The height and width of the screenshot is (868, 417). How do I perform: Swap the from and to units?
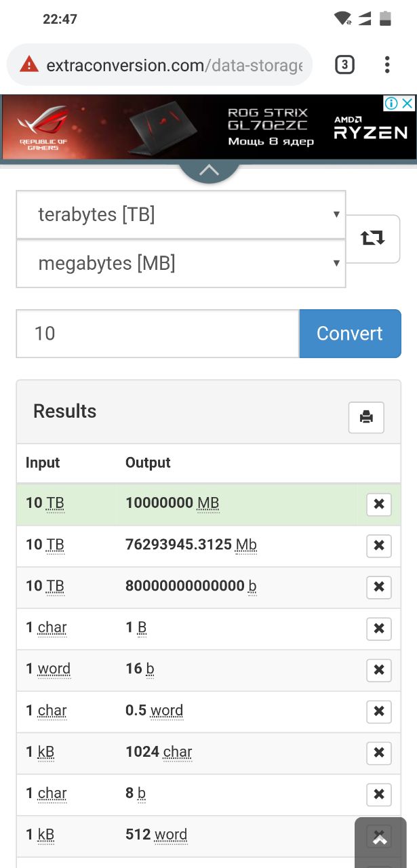coord(372,239)
